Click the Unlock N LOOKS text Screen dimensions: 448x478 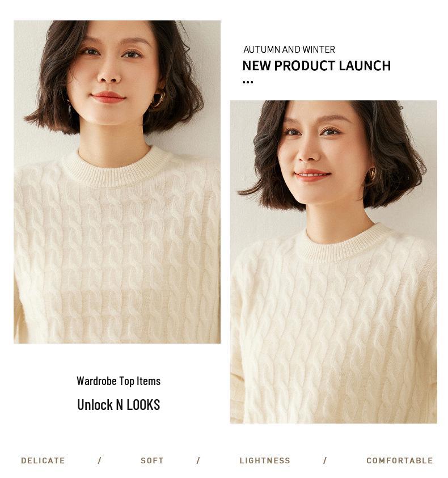(119, 405)
